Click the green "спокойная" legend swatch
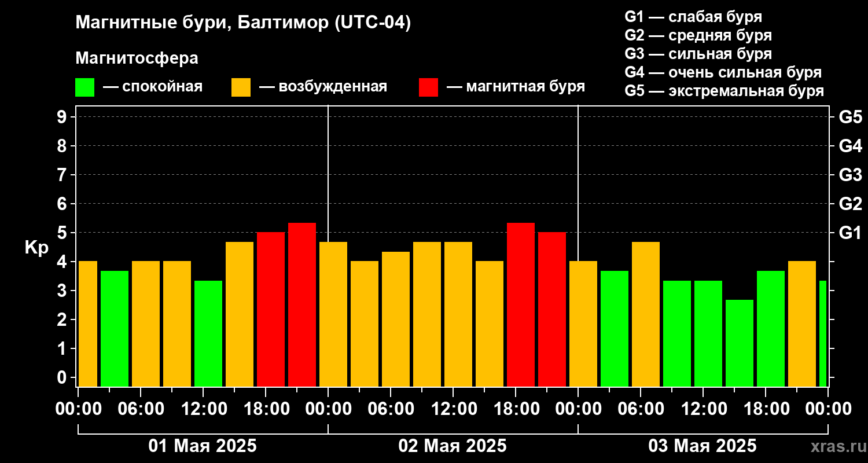The width and height of the screenshot is (868, 463). pyautogui.click(x=84, y=87)
